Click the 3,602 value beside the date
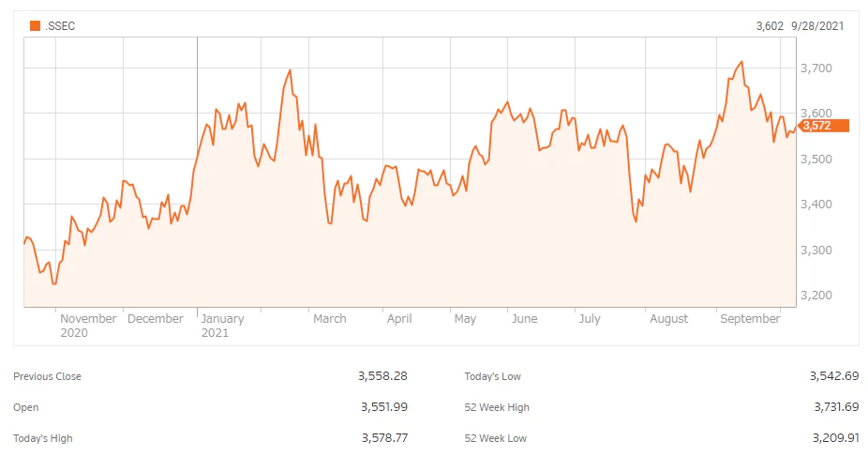The height and width of the screenshot is (456, 868). pos(770,26)
